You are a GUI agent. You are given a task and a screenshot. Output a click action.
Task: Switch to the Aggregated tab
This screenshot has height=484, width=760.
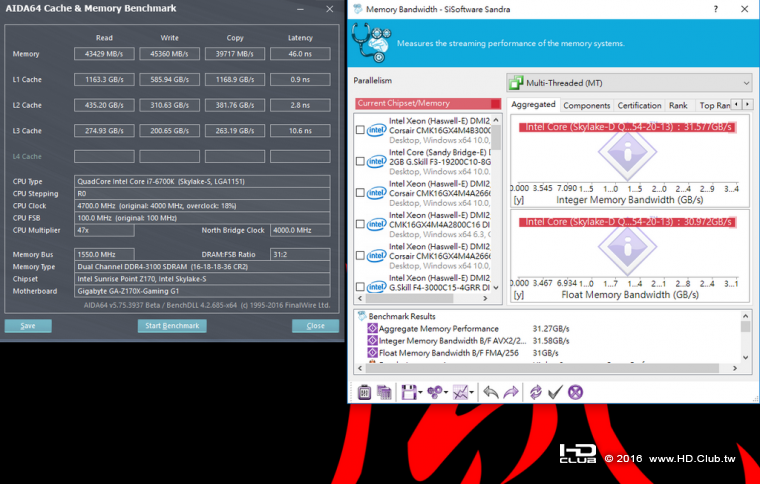tap(533, 104)
